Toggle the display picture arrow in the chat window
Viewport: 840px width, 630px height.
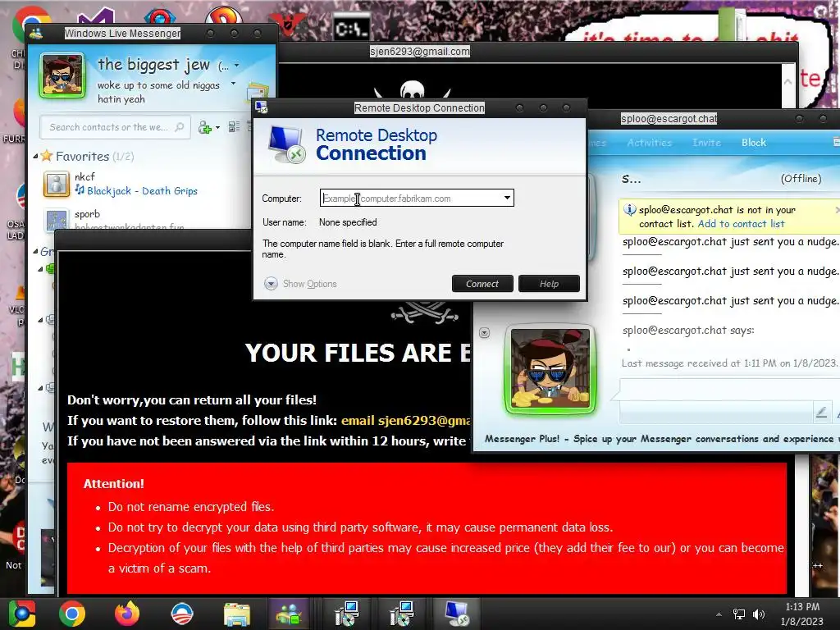coord(484,333)
